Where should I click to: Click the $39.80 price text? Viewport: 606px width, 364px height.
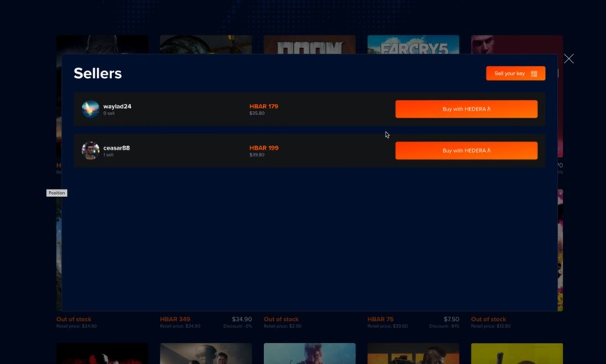257,155
